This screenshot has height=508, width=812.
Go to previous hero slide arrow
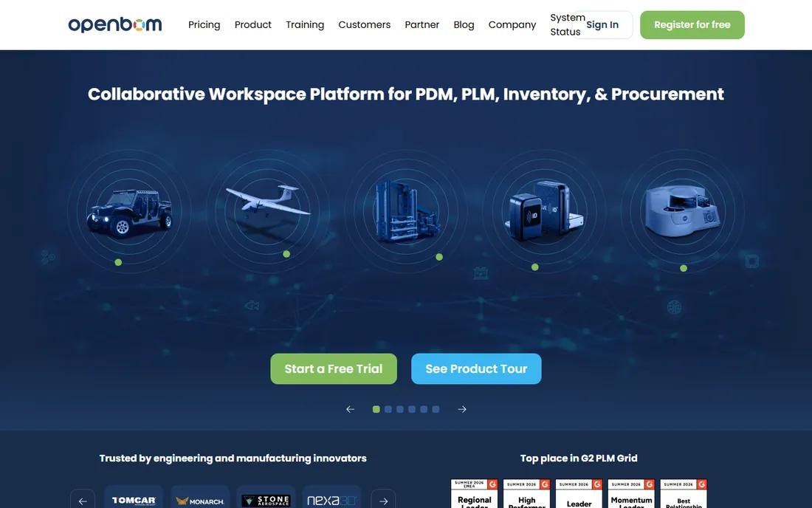350,409
